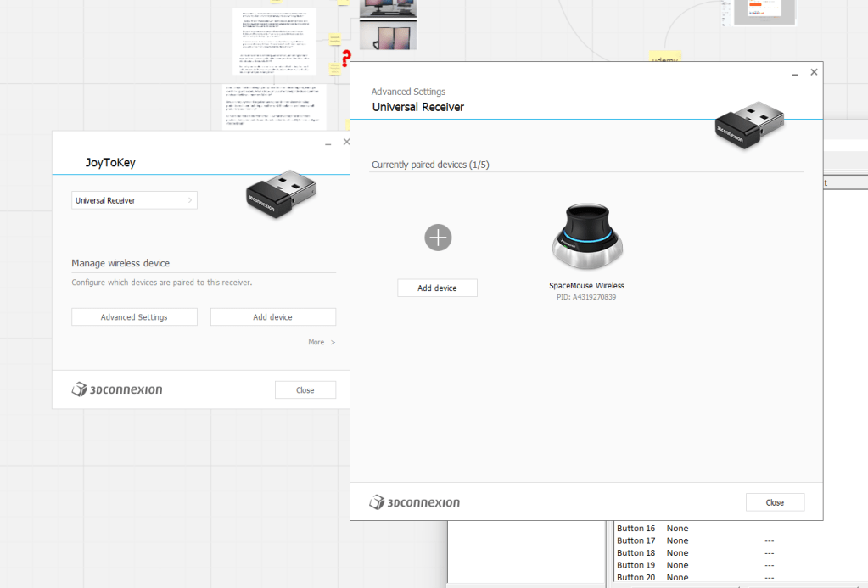Click the USB receiver image in Advanced Settings
The height and width of the screenshot is (588, 868).
click(x=749, y=125)
